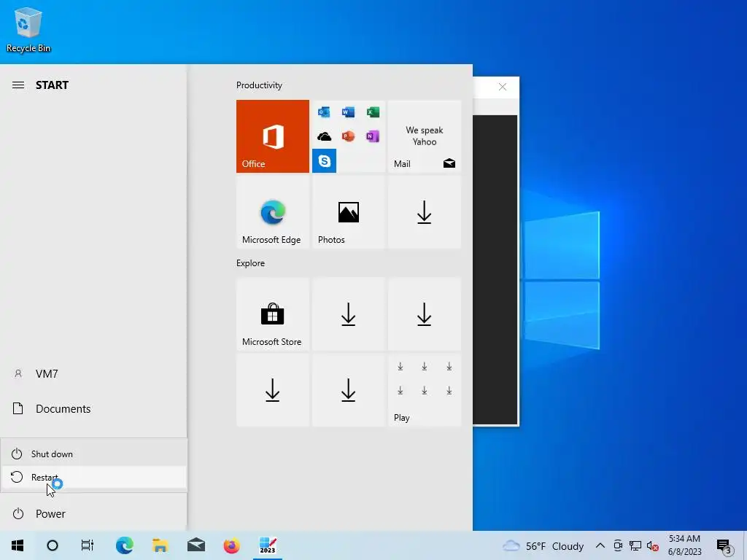This screenshot has width=747, height=560.
Task: Open the VM7 user account menu
Action: click(93, 374)
